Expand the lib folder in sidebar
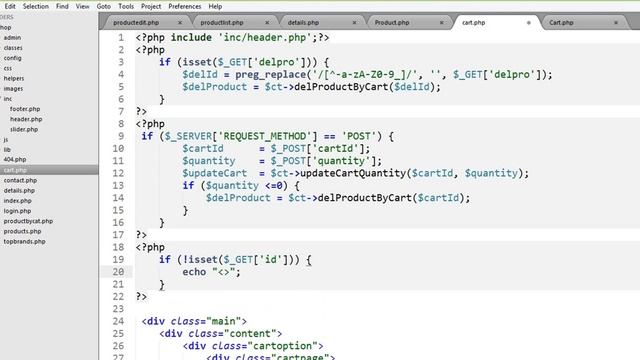 click(x=7, y=150)
